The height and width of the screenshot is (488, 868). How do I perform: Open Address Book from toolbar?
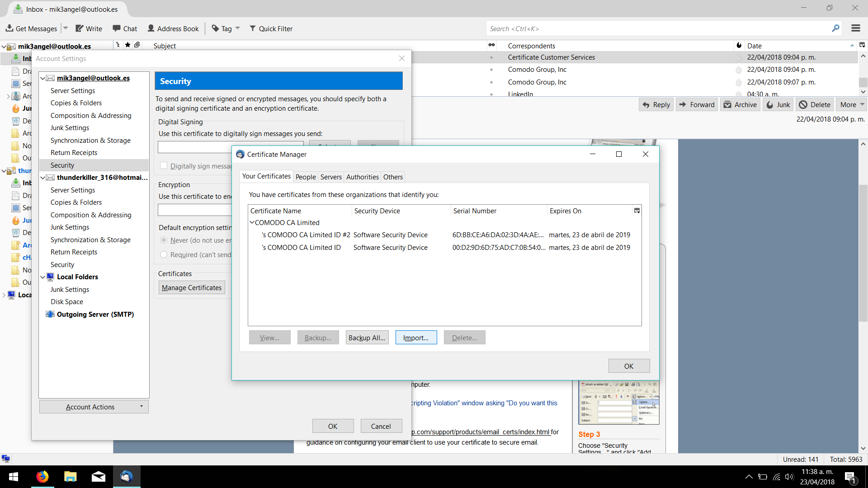tap(173, 28)
